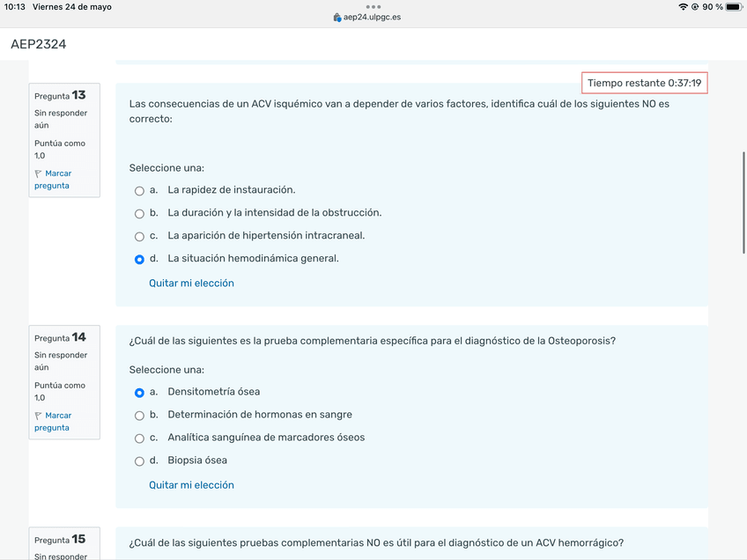The height and width of the screenshot is (560, 747).
Task: Click flag icon beside Pregunta 14
Action: pos(38,416)
